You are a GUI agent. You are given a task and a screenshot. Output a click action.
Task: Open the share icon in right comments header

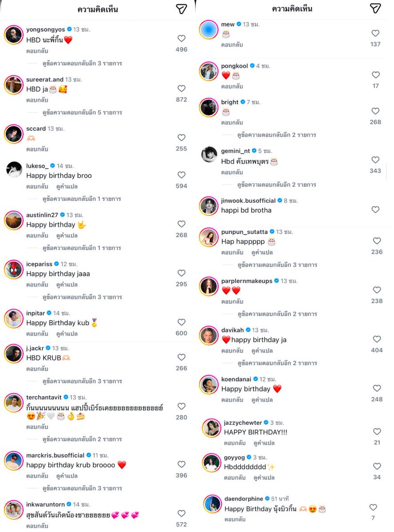pyautogui.click(x=376, y=8)
